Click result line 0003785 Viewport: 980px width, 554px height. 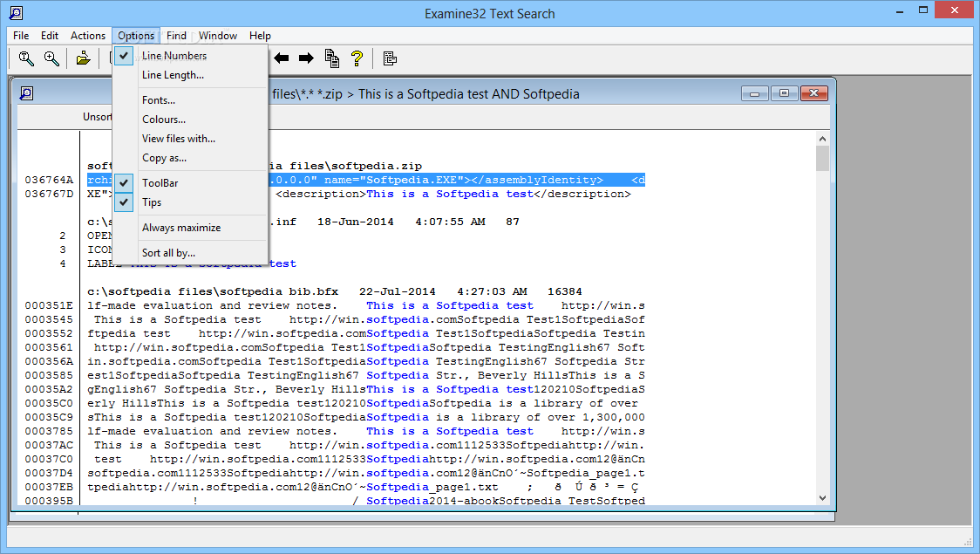(x=365, y=432)
